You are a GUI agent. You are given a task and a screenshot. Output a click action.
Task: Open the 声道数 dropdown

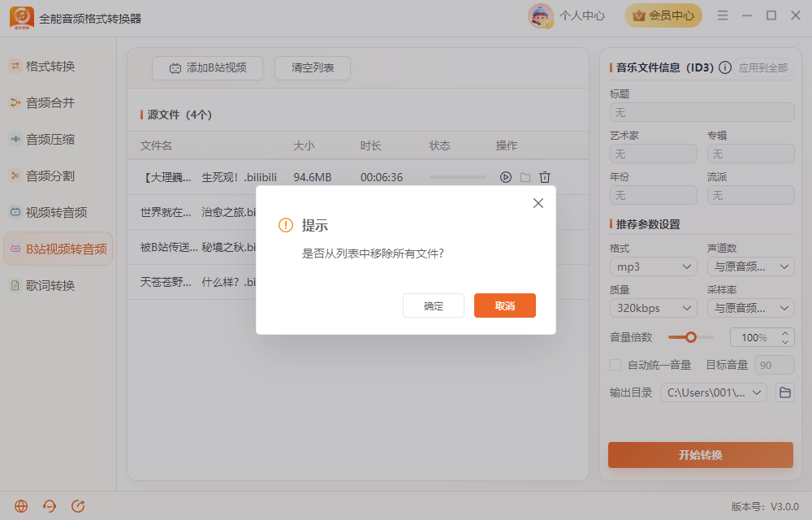tap(750, 266)
